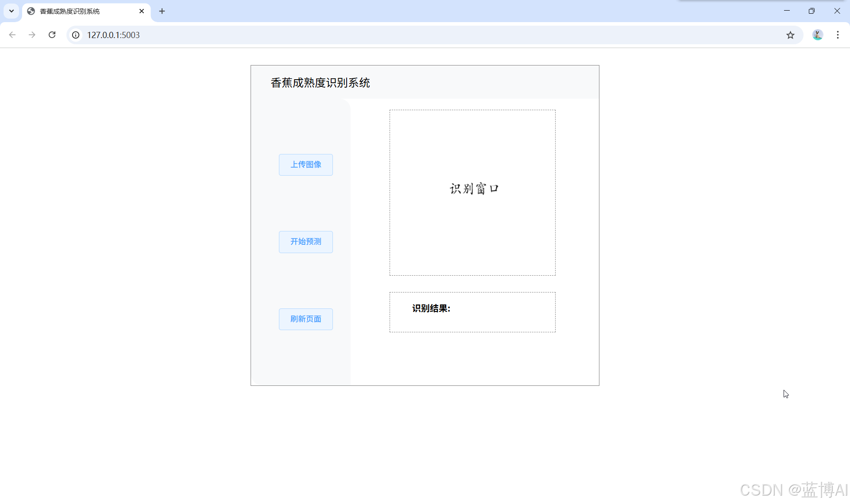Bookmark this page with the star icon
850x504 pixels.
[790, 35]
